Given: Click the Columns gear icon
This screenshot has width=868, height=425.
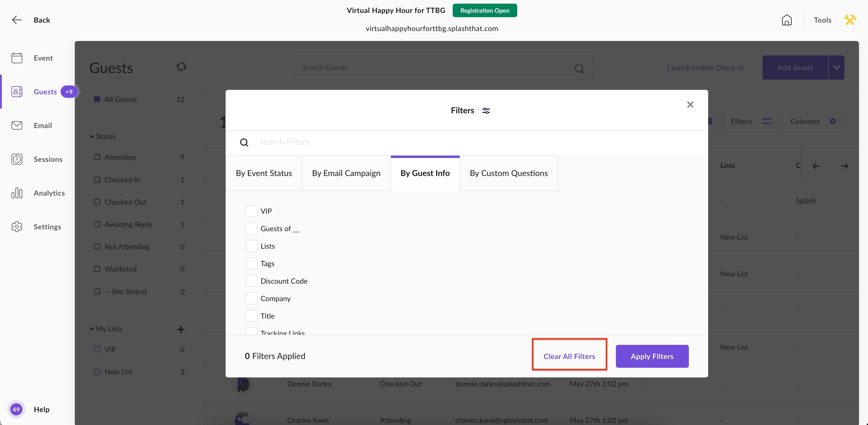Looking at the screenshot, I should click(x=833, y=121).
